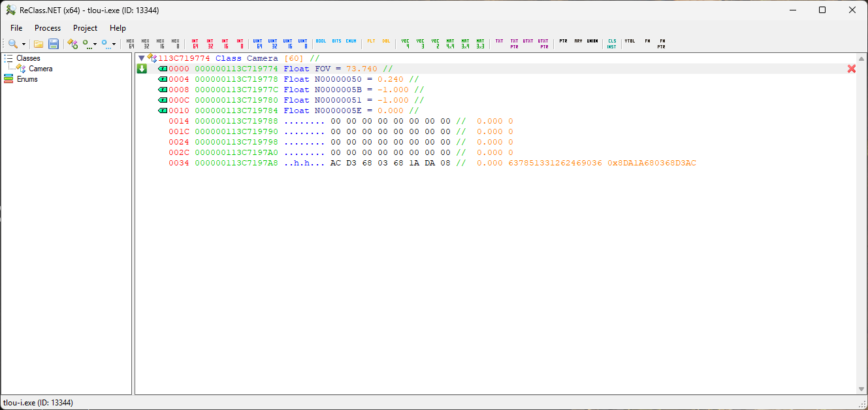Viewport: 868px width, 410px height.
Task: Select the Camera class in tree
Action: click(x=40, y=69)
